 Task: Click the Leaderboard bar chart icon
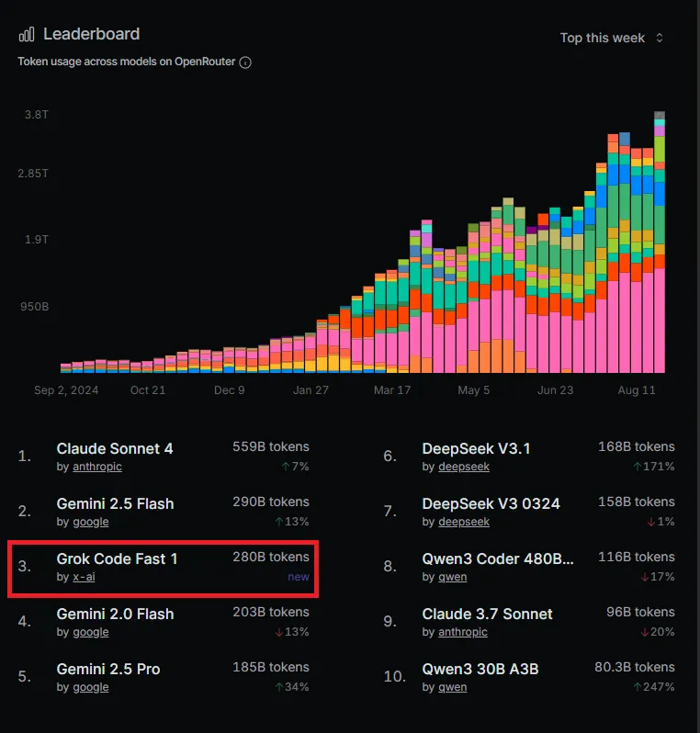point(27,34)
